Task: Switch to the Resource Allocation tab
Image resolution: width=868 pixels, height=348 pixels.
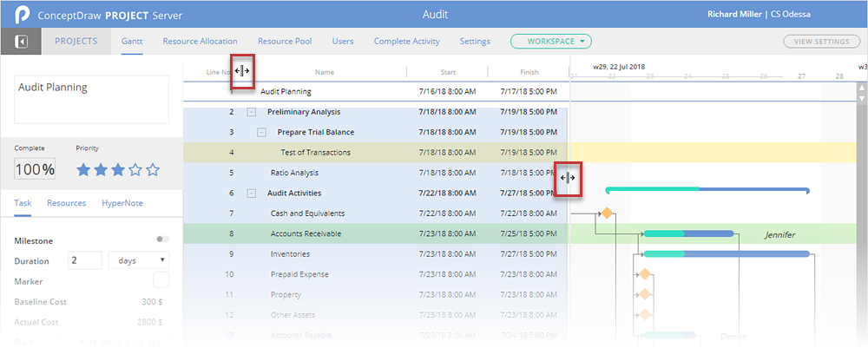Action: pos(200,41)
